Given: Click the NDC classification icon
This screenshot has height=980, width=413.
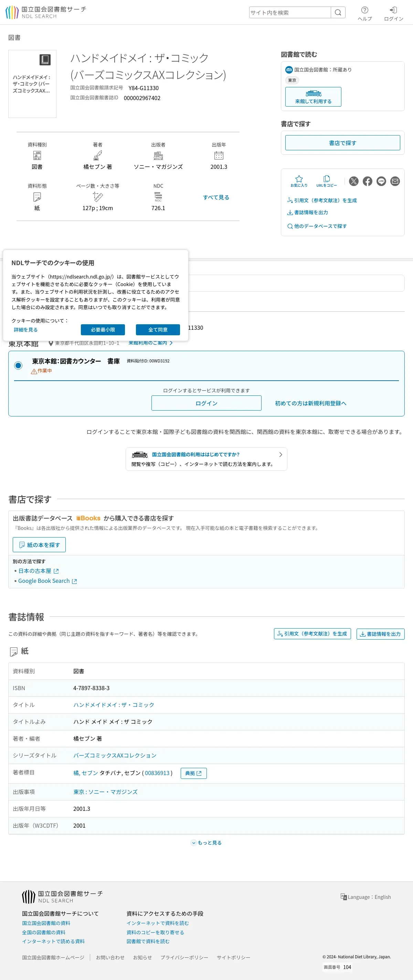Looking at the screenshot, I should click(158, 197).
